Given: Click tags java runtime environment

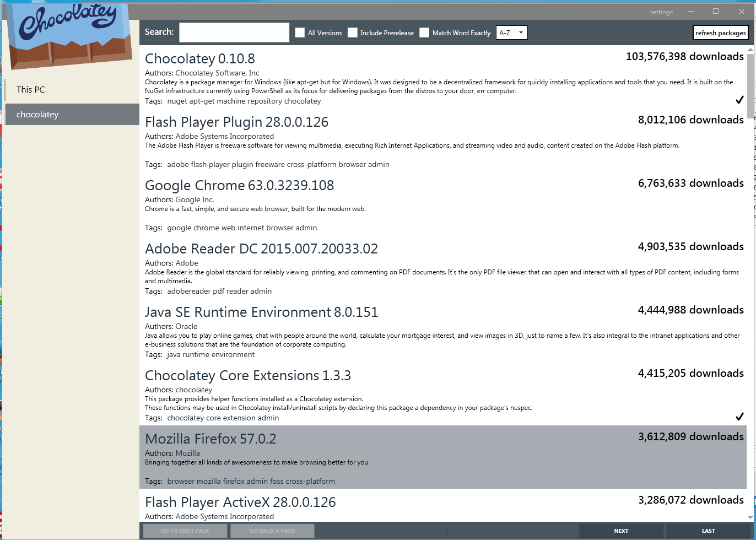Looking at the screenshot, I should (x=211, y=354).
